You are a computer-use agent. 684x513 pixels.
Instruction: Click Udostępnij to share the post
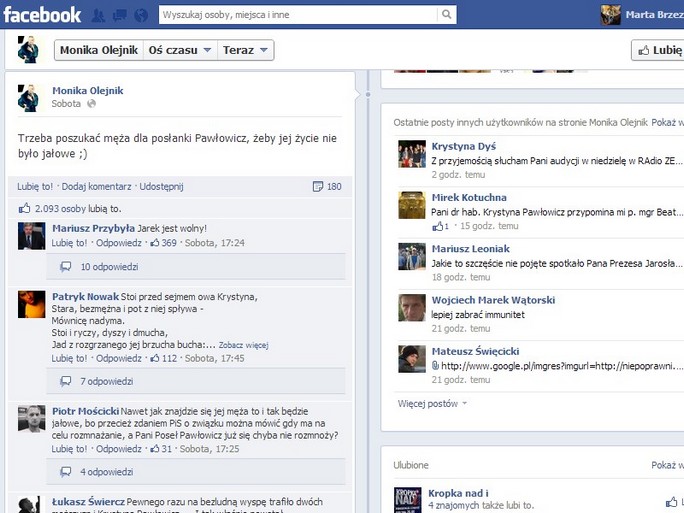pos(161,187)
